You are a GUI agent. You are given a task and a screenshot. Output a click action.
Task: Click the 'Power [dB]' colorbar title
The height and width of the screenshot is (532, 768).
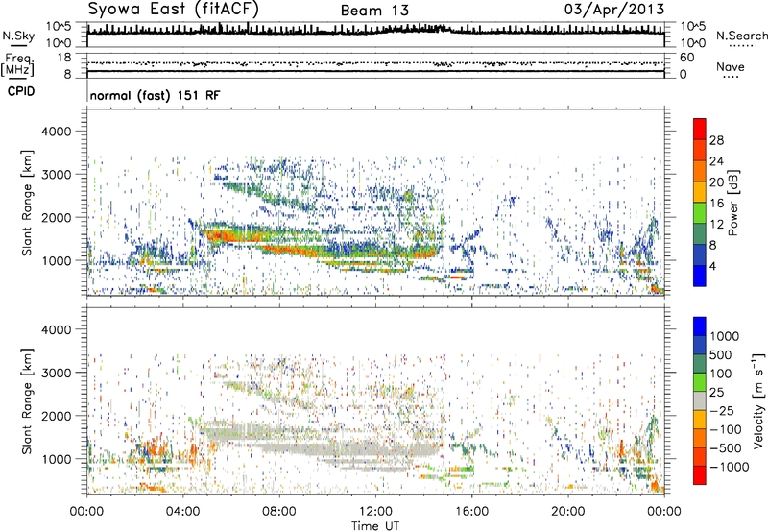pos(732,203)
